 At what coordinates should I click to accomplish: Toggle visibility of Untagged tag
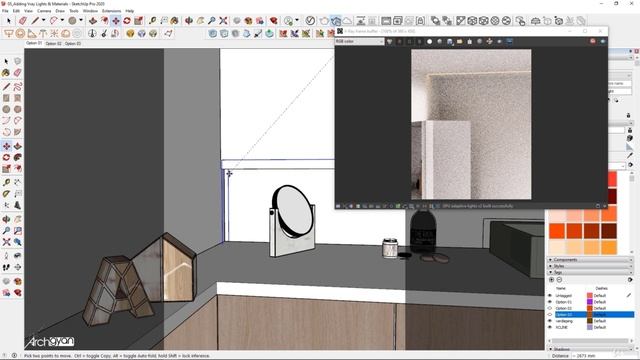click(549, 296)
